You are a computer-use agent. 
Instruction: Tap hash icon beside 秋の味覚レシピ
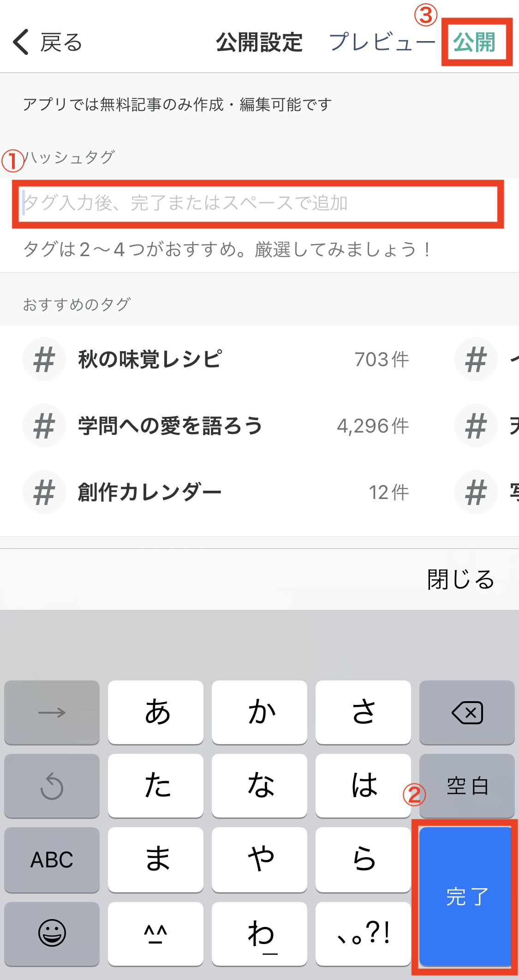click(x=44, y=360)
